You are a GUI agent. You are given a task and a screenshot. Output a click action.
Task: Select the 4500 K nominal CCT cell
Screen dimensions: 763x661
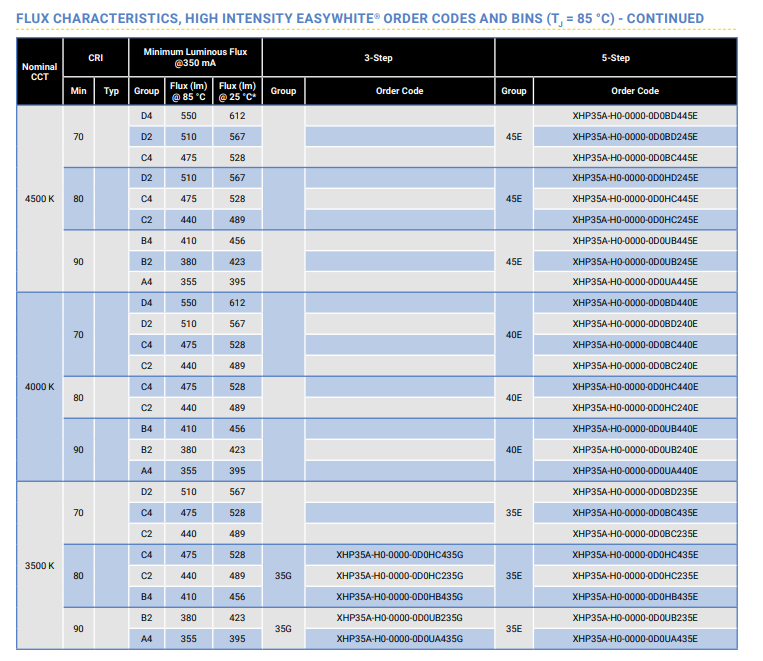click(x=39, y=199)
